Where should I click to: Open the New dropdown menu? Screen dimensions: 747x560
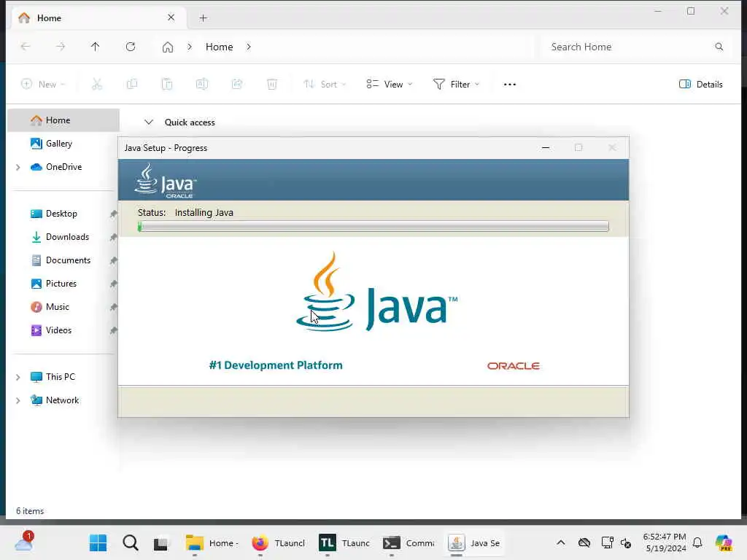point(43,85)
